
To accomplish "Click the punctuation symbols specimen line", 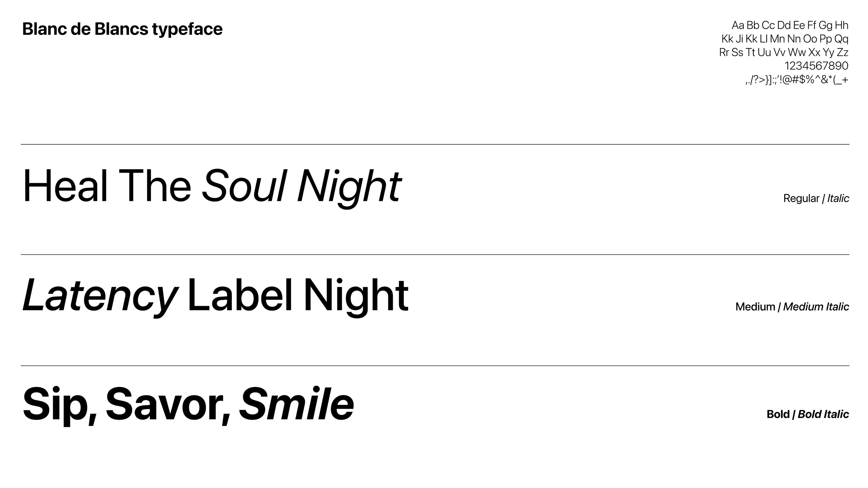I will point(797,80).
